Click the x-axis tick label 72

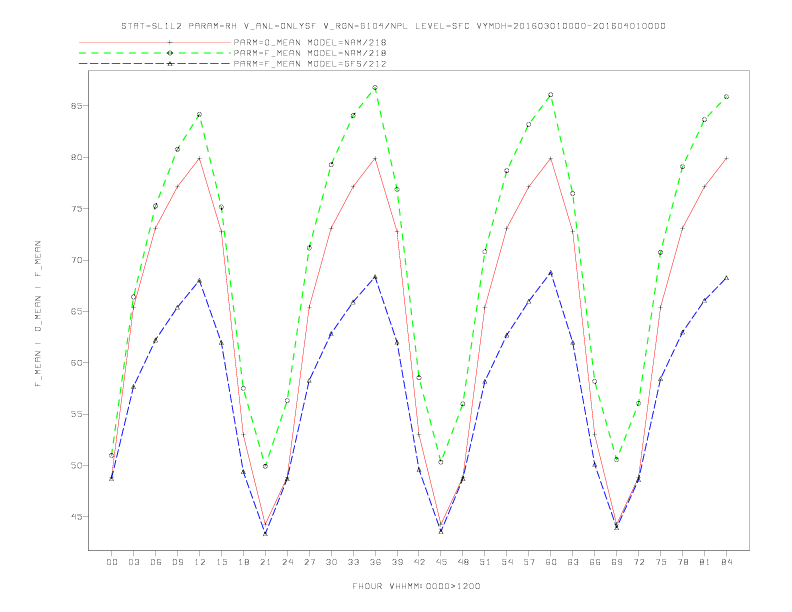click(638, 562)
